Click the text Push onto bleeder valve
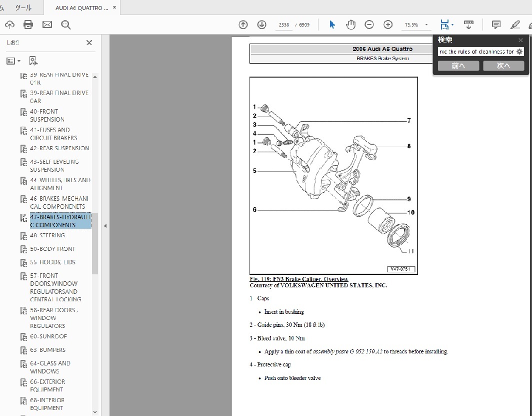The width and height of the screenshot is (532, 416). tap(292, 378)
